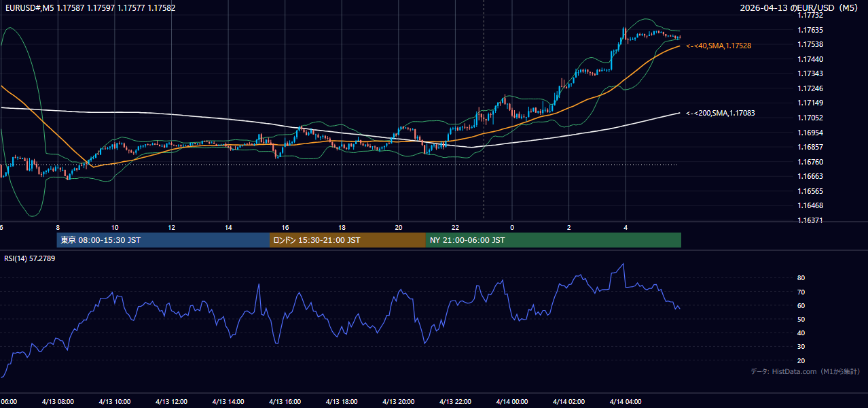
Task: Click the 1.16371 price axis label
Action: pos(810,220)
